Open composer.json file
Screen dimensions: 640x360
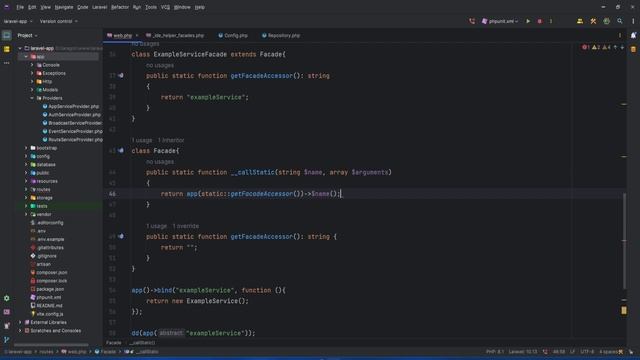coord(49,272)
